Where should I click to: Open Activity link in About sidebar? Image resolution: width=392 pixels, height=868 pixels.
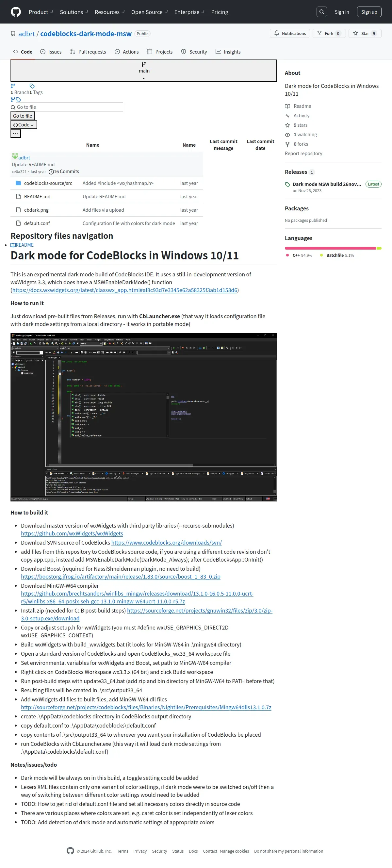pos(297,116)
